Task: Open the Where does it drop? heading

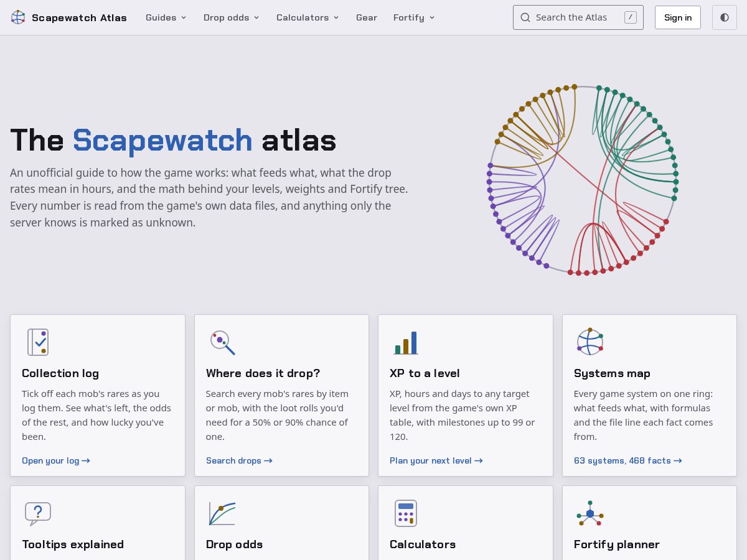Action: pyautogui.click(x=263, y=373)
